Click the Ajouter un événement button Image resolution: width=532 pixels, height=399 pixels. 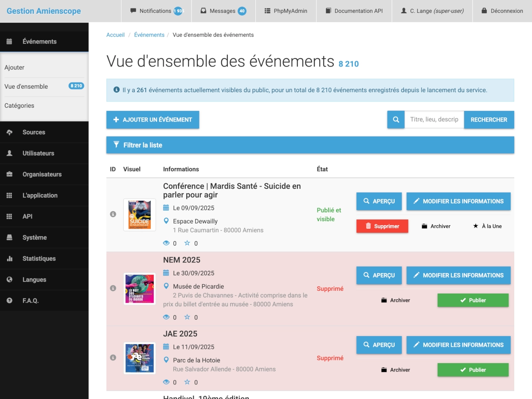pos(153,120)
